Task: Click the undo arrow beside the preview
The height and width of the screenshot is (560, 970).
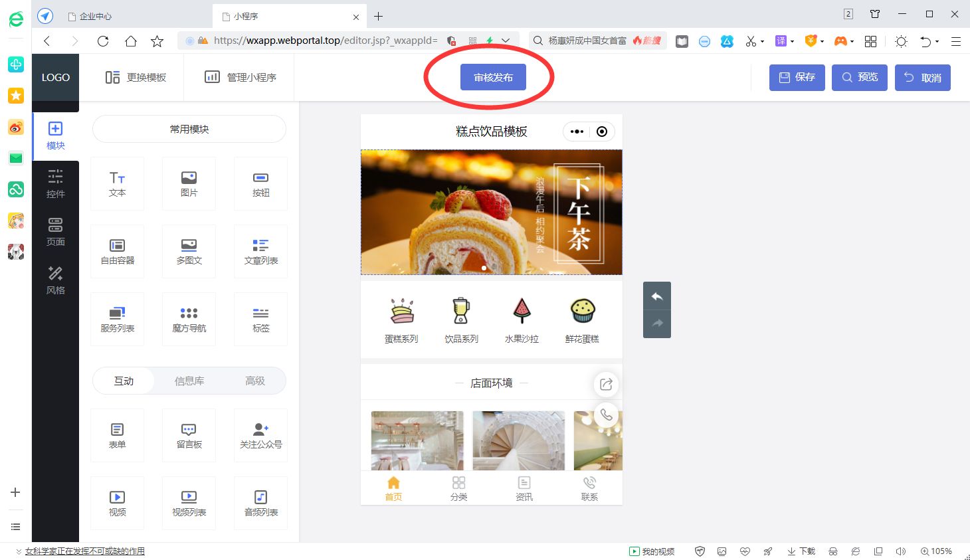Action: [657, 296]
